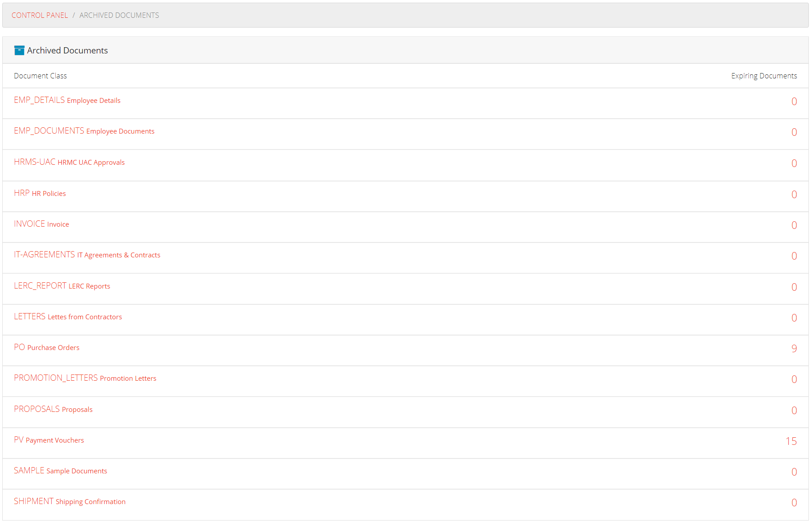Click expiring count 0 for HR Policies
Image resolution: width=812 pixels, height=525 pixels.
[794, 195]
